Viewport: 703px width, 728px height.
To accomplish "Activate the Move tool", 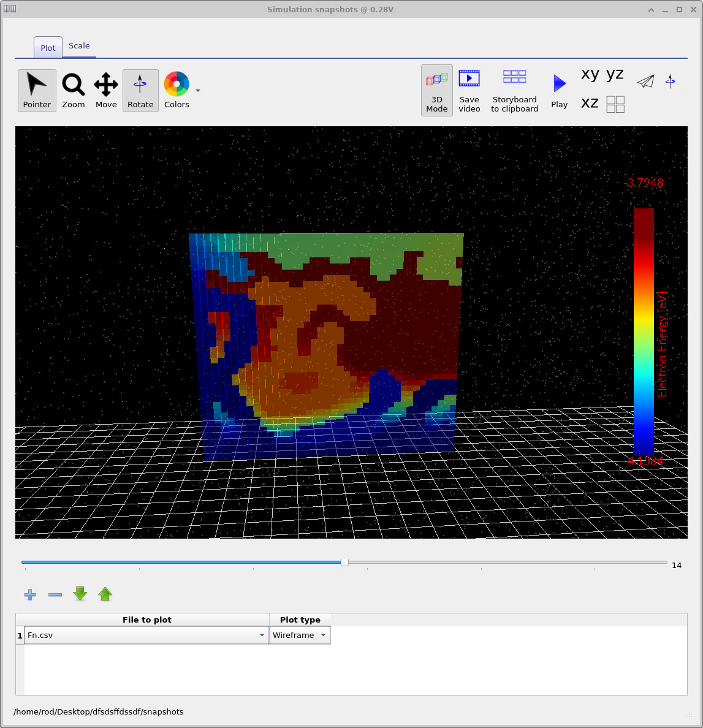I will click(105, 90).
